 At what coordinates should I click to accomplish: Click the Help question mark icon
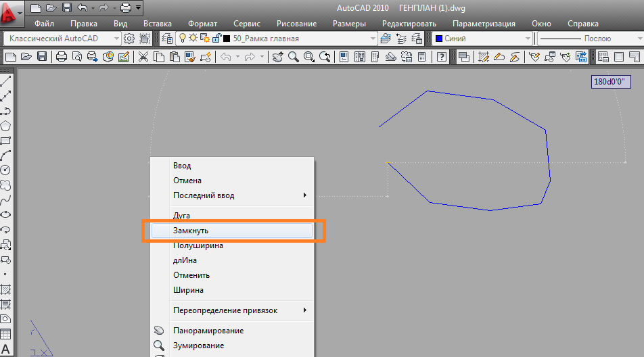point(442,57)
